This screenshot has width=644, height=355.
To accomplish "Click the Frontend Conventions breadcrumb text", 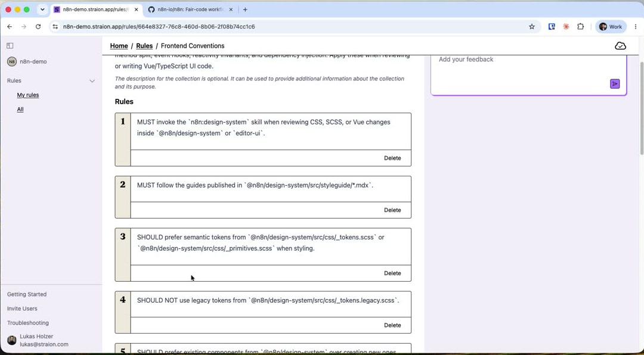I will (x=193, y=46).
